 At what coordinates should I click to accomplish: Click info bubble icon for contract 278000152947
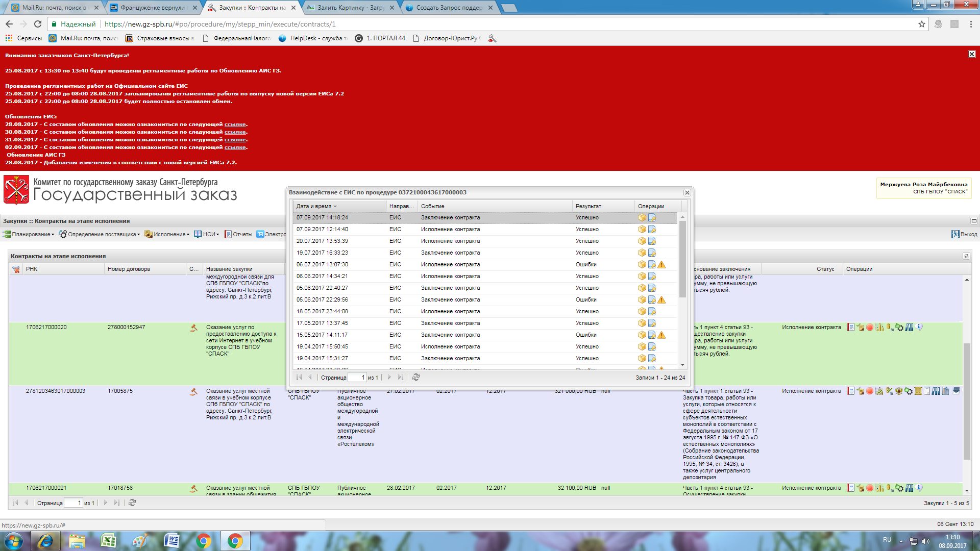coord(919,327)
